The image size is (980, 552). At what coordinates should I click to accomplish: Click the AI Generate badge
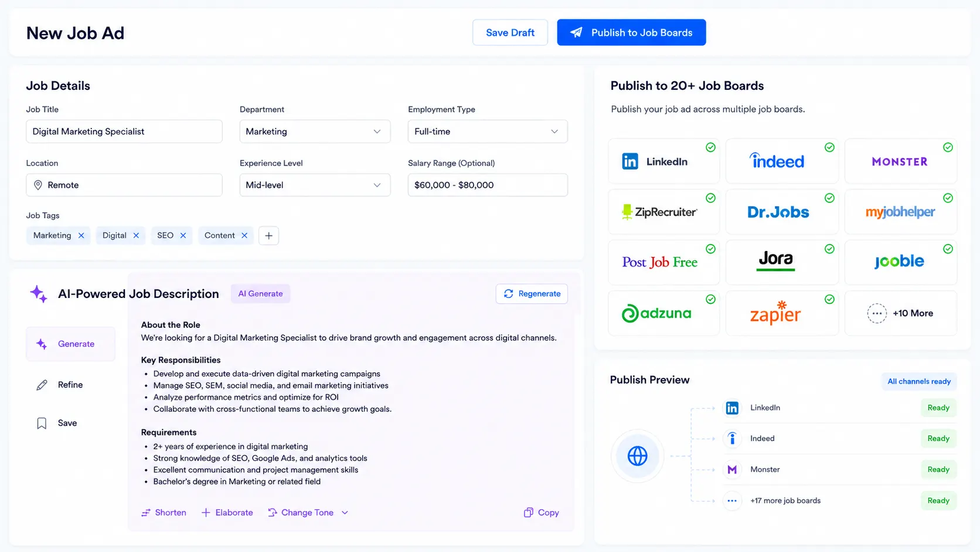(x=260, y=293)
